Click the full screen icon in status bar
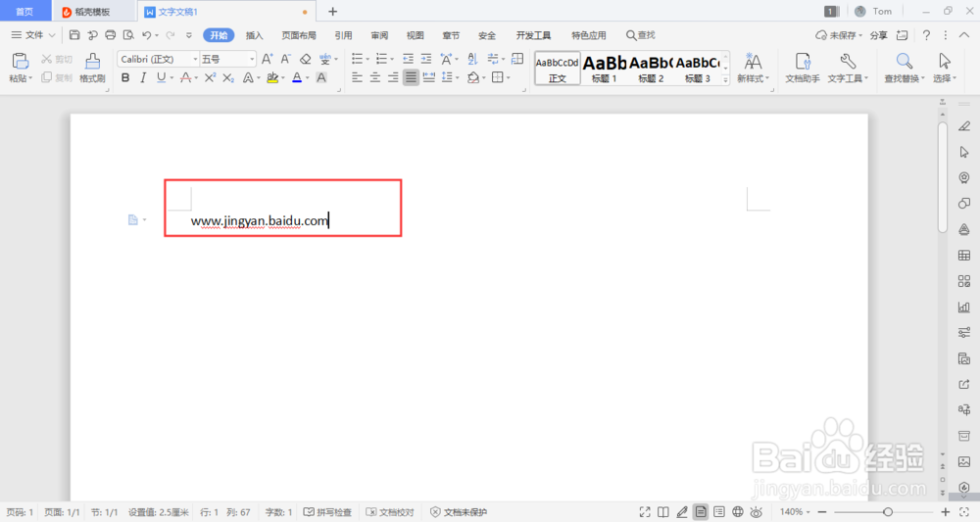Image resolution: width=980 pixels, height=522 pixels. [x=645, y=512]
